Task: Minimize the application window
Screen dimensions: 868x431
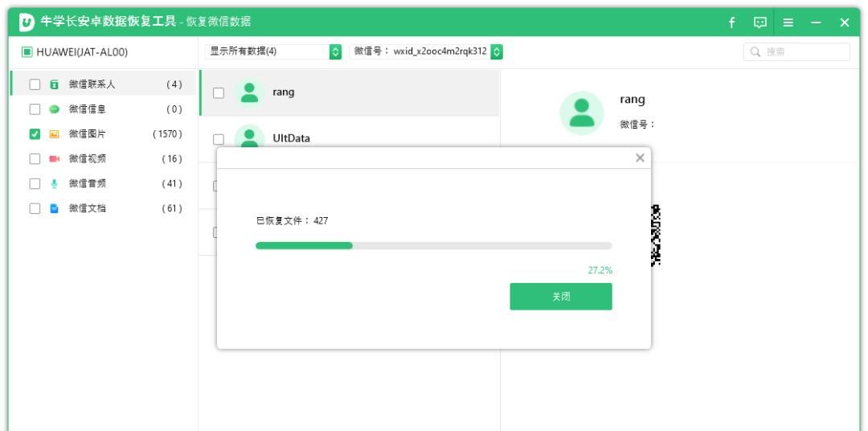Action: [x=816, y=23]
